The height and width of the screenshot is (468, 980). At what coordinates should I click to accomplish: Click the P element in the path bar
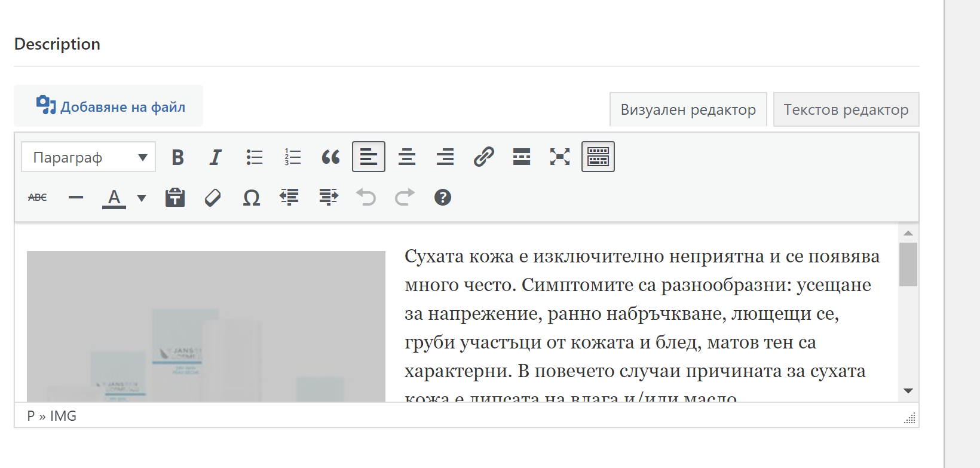coord(31,416)
